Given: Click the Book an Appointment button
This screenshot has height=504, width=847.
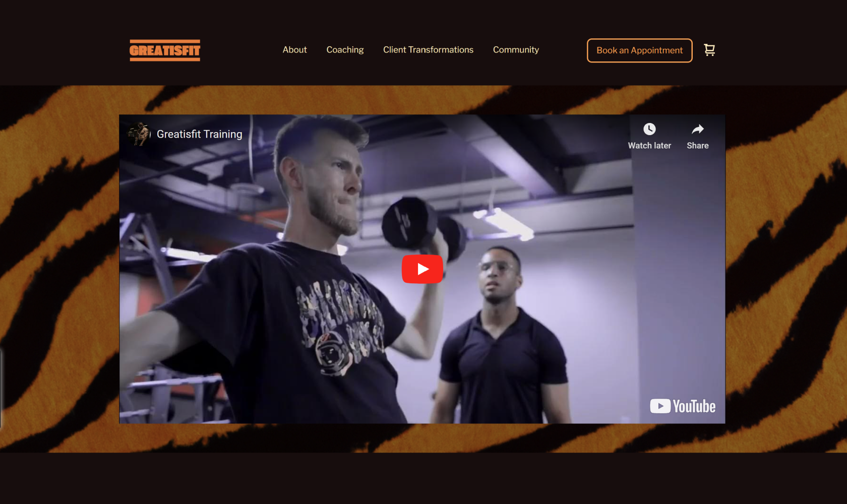Looking at the screenshot, I should (639, 50).
